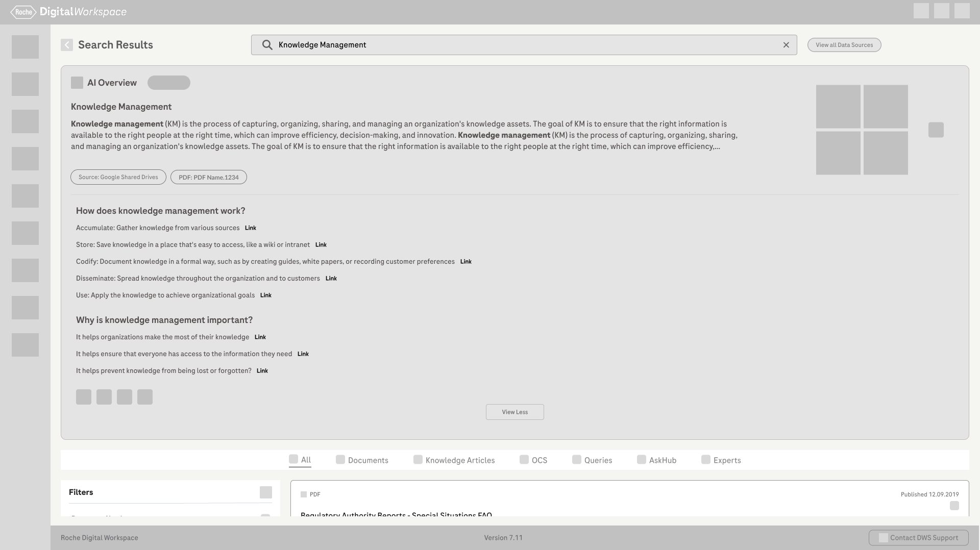Click the Source: Google Shared Drives chip

[118, 177]
